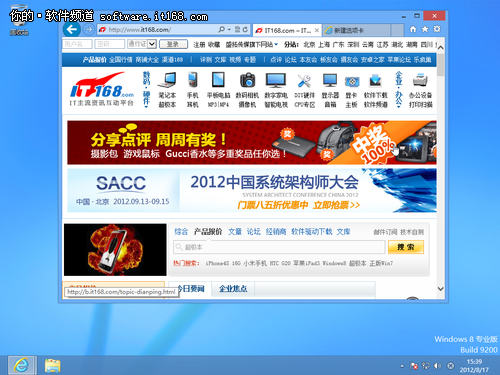The height and width of the screenshot is (375, 500).
Task: Open 苹果论坛 in blue navigation bar
Action: 399,60
